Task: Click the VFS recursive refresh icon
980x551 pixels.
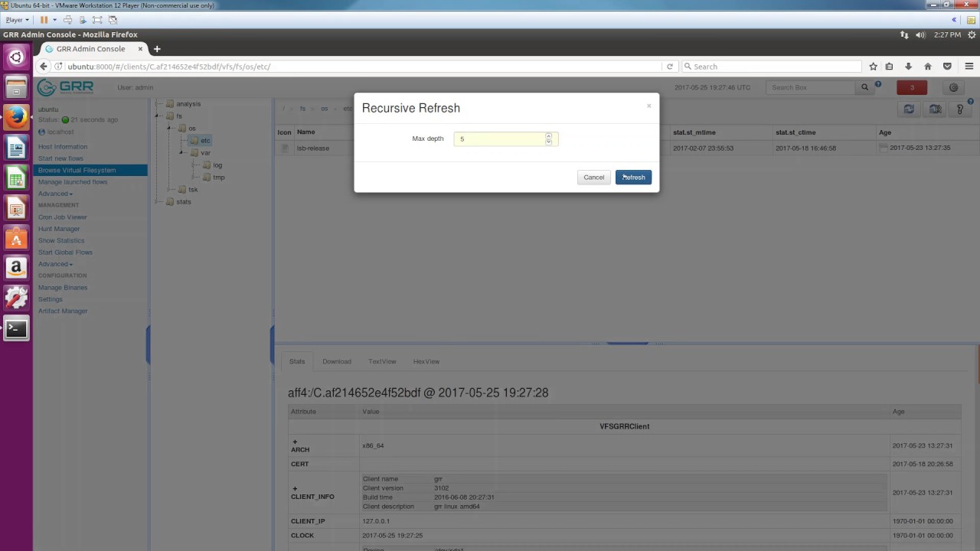Action: point(936,109)
